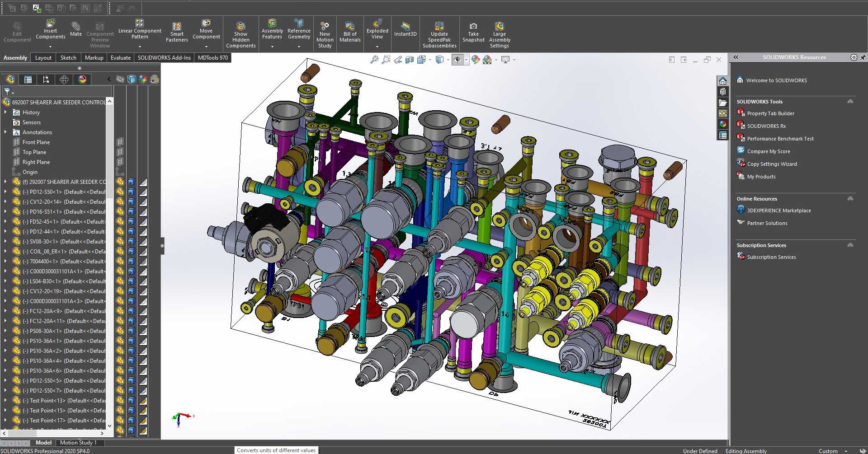Open the Update SpeedPak Subassemblies tool
868x454 pixels.
(439, 34)
